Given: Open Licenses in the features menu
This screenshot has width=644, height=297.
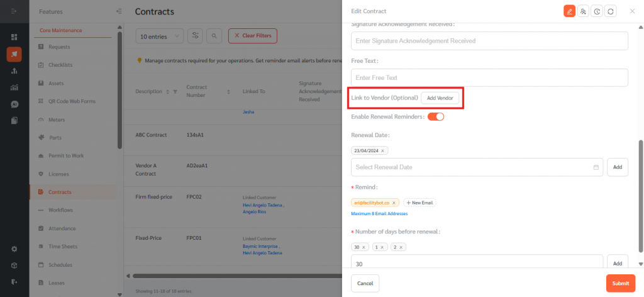Looking at the screenshot, I should [58, 174].
